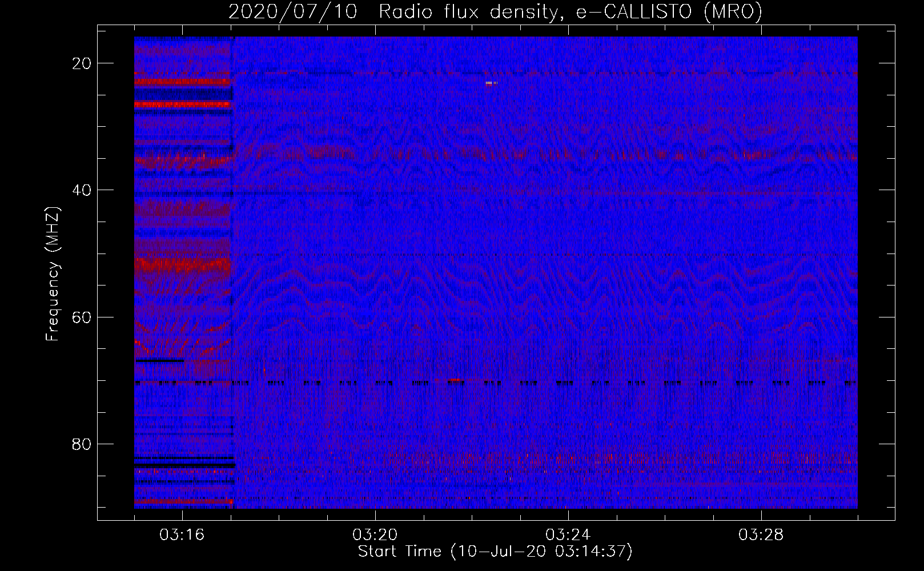
Task: Click the '03:16' time tick label
Action: pyautogui.click(x=182, y=535)
